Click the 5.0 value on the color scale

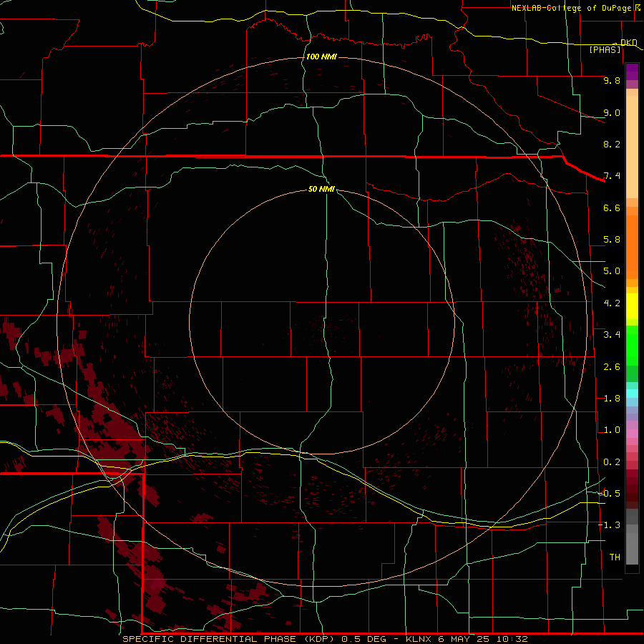click(x=612, y=271)
